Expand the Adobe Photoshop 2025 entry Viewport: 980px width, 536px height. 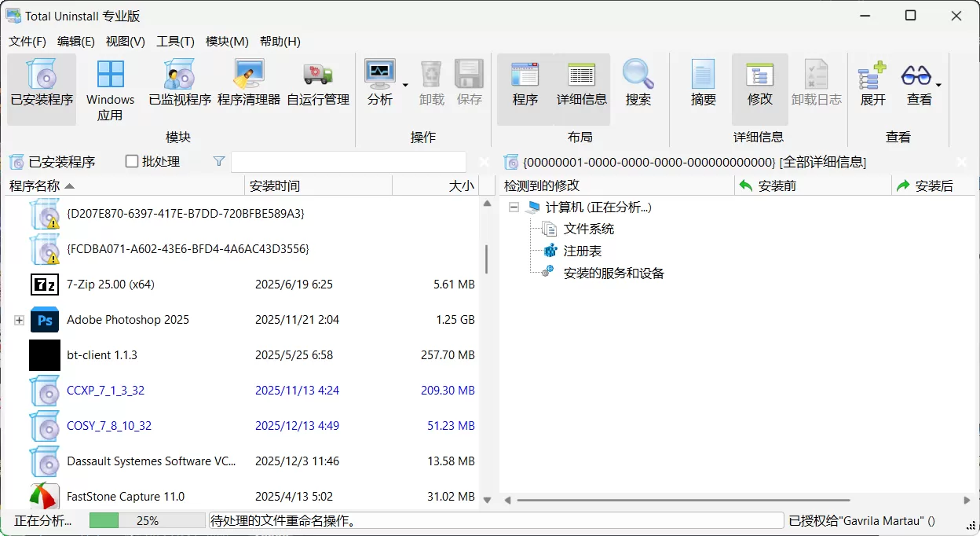(17, 320)
